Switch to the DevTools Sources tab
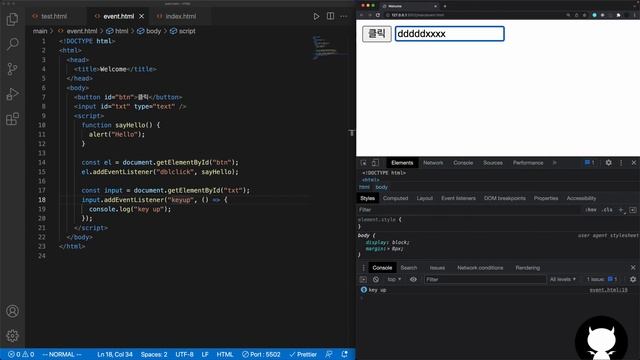Viewport: 640px width, 360px height. pyautogui.click(x=493, y=163)
